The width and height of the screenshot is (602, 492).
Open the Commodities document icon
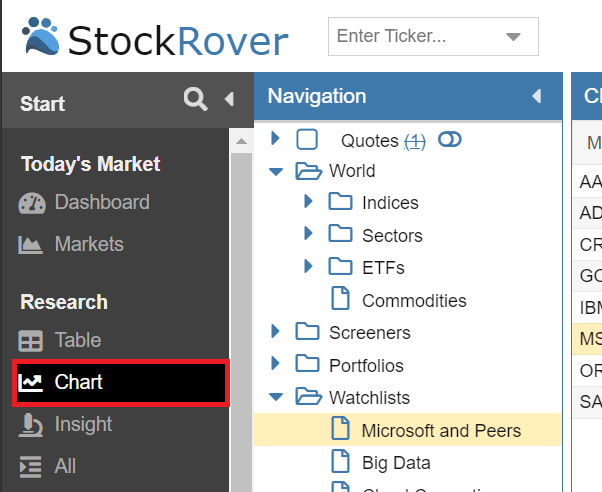[341, 298]
